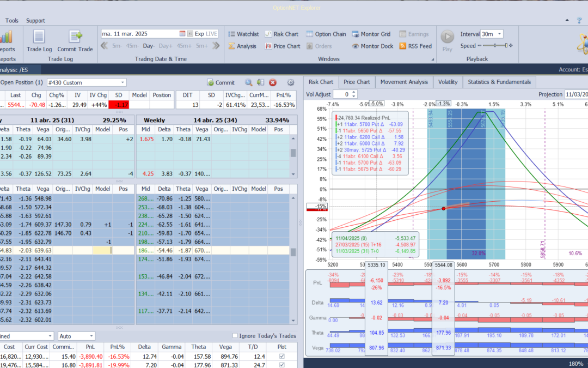Open the Earnings window
The image size is (588, 368).
(x=414, y=34)
